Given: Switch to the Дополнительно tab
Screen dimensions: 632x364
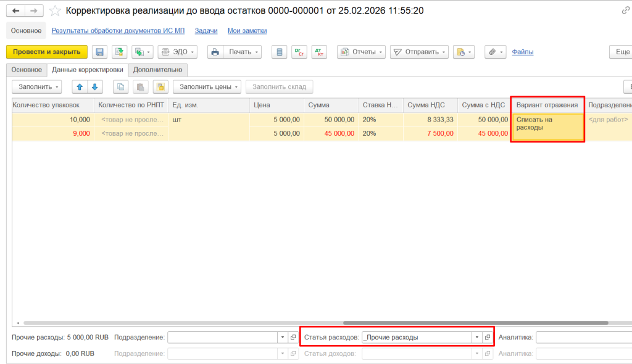Looking at the screenshot, I should [x=157, y=70].
